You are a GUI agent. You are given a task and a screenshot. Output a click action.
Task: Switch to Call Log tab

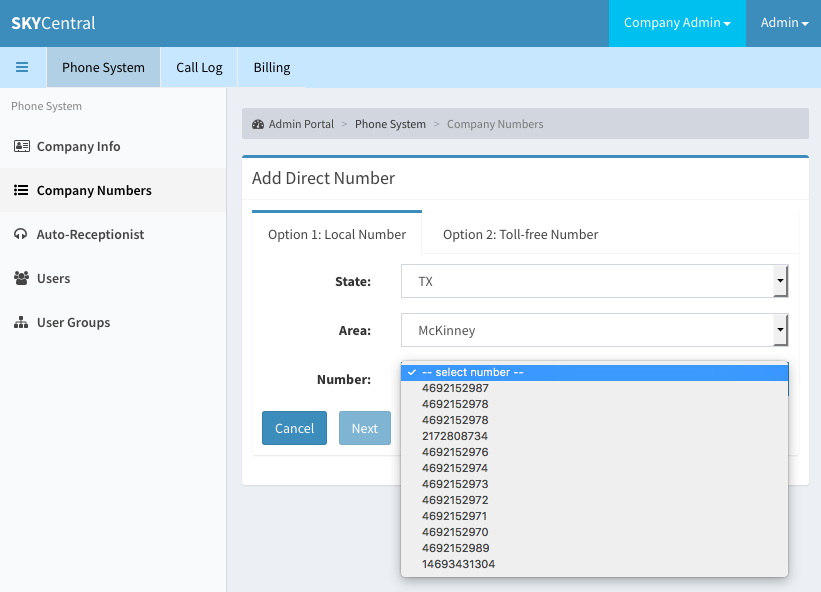199,68
